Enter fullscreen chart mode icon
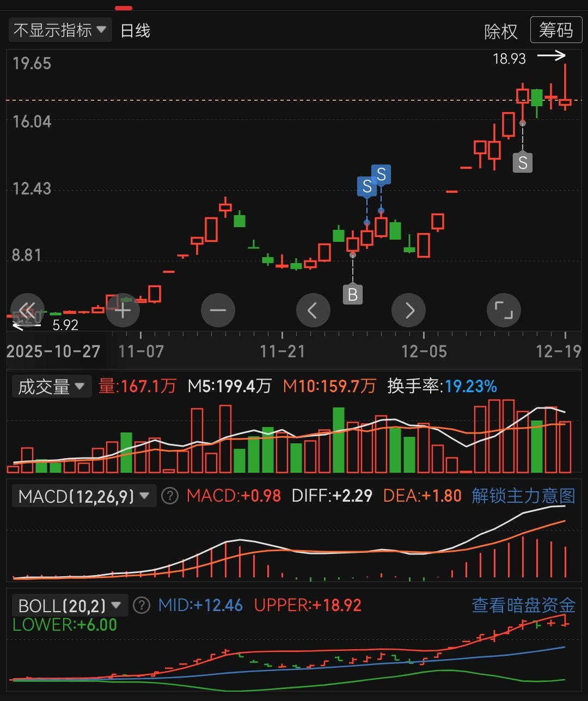This screenshot has width=588, height=701. [504, 310]
